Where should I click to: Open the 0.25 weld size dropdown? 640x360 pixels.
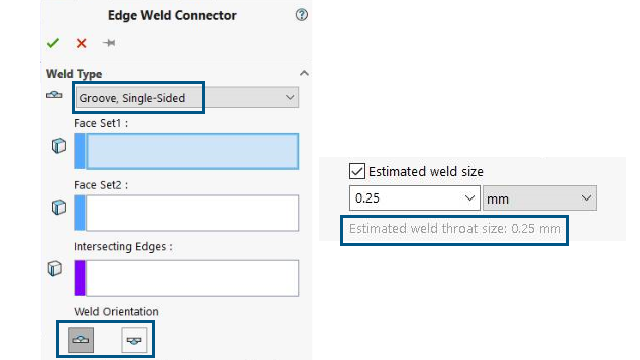(470, 198)
